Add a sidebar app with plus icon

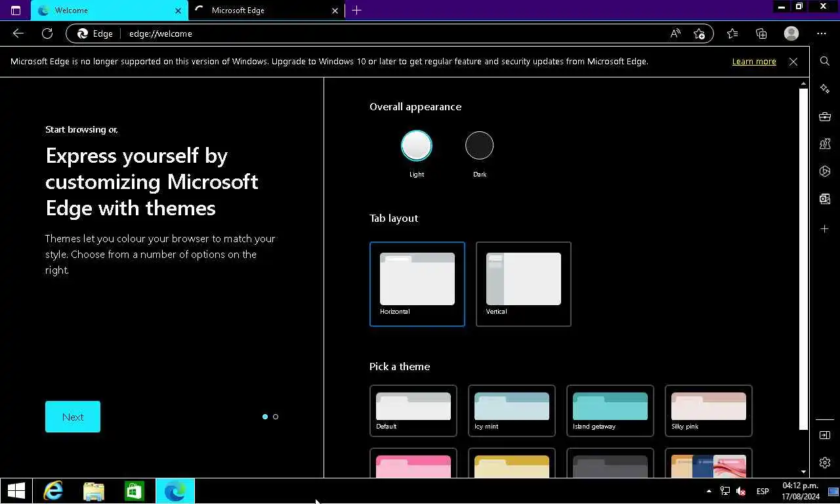(x=825, y=228)
